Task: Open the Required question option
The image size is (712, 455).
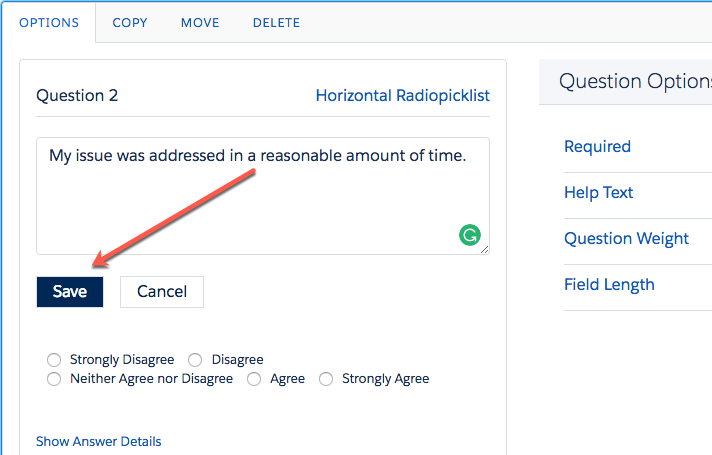Action: (597, 146)
